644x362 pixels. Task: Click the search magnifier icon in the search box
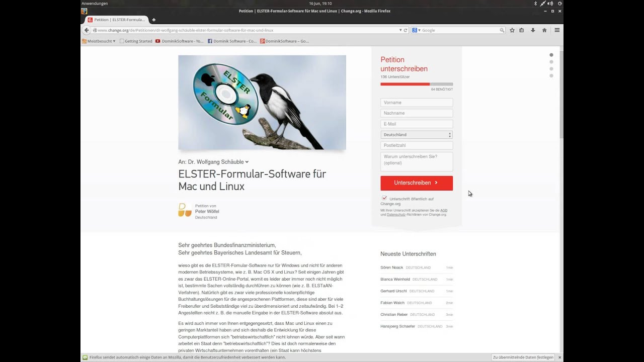pyautogui.click(x=502, y=30)
